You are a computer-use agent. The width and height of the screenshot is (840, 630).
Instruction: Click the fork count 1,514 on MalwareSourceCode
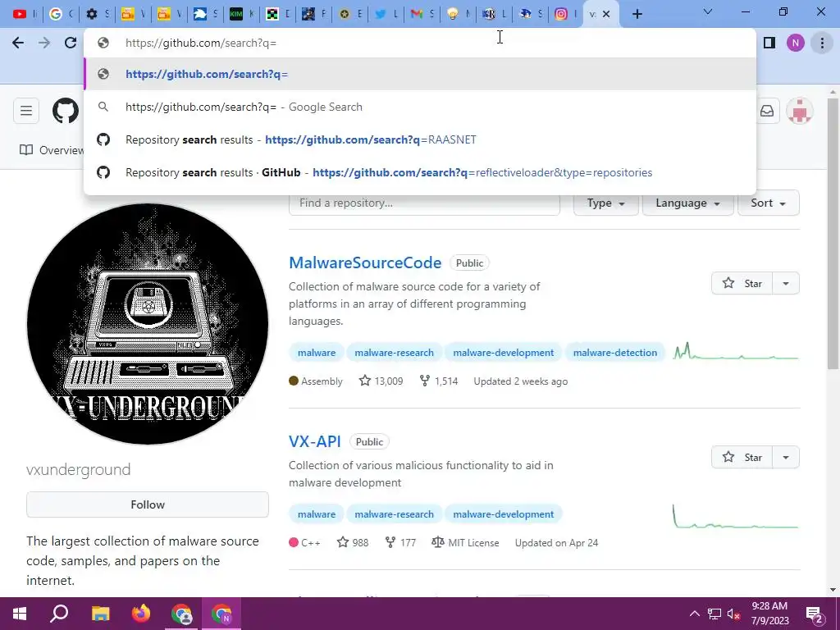click(439, 381)
